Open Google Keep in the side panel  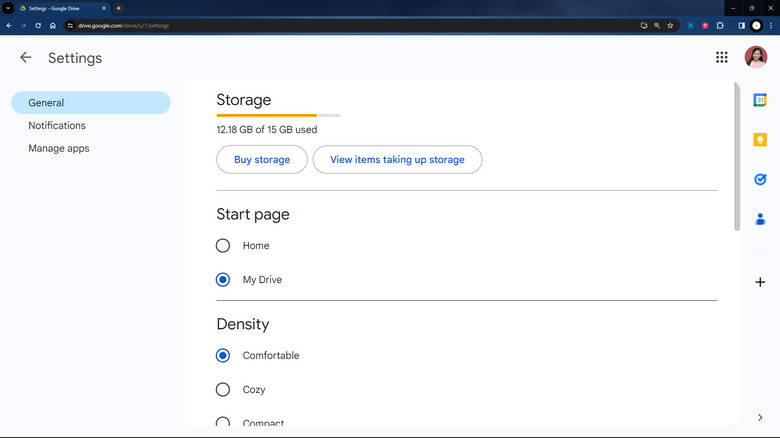pos(760,140)
